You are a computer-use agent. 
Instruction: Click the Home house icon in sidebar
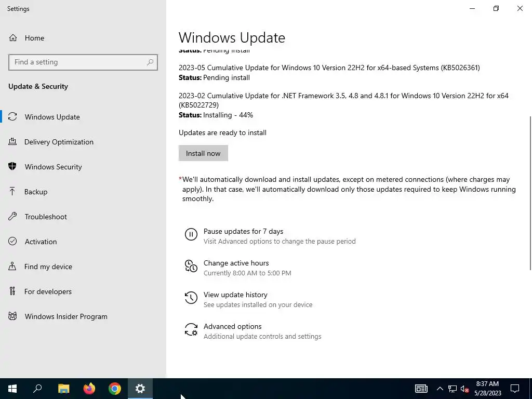pyautogui.click(x=13, y=37)
